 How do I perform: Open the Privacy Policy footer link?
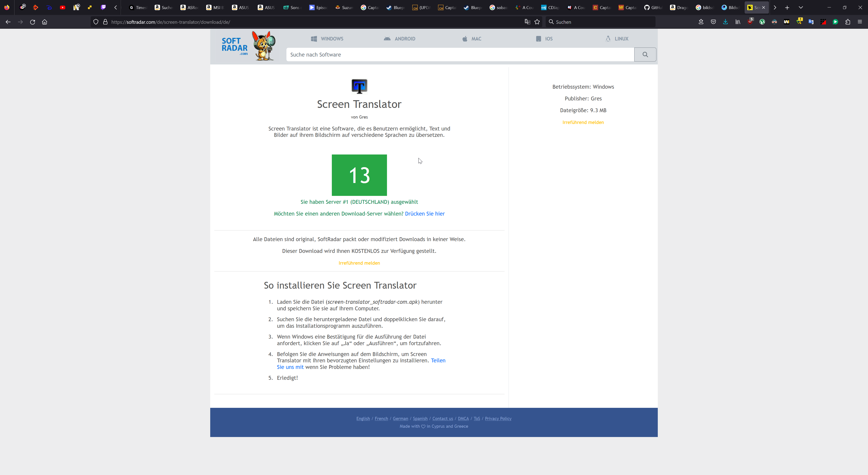pyautogui.click(x=498, y=418)
